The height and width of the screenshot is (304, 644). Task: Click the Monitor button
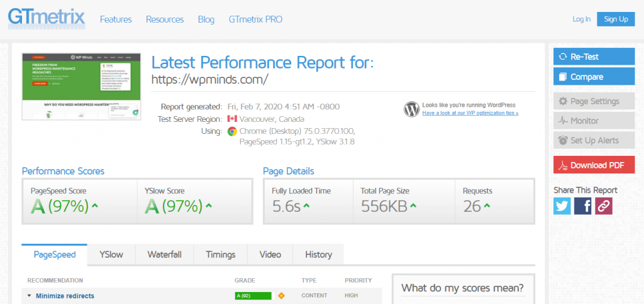click(594, 121)
